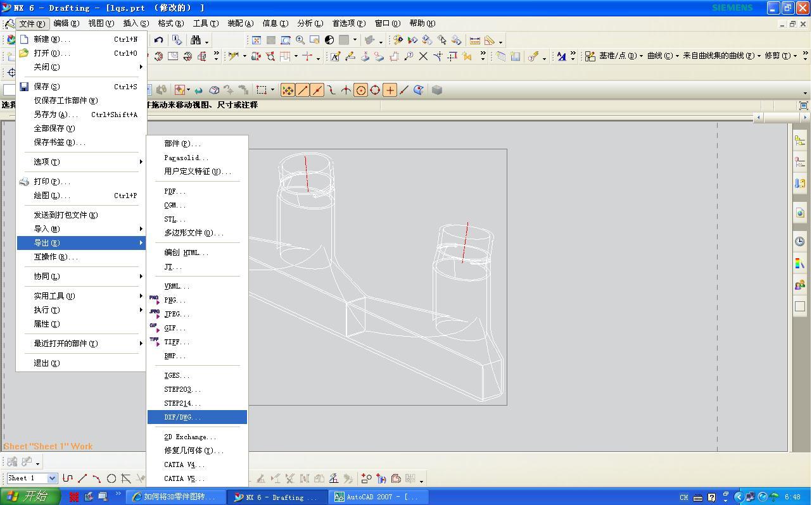Click the line sketch tool in the bottom toolbar
Screen dimensions: 812x505
[82, 478]
